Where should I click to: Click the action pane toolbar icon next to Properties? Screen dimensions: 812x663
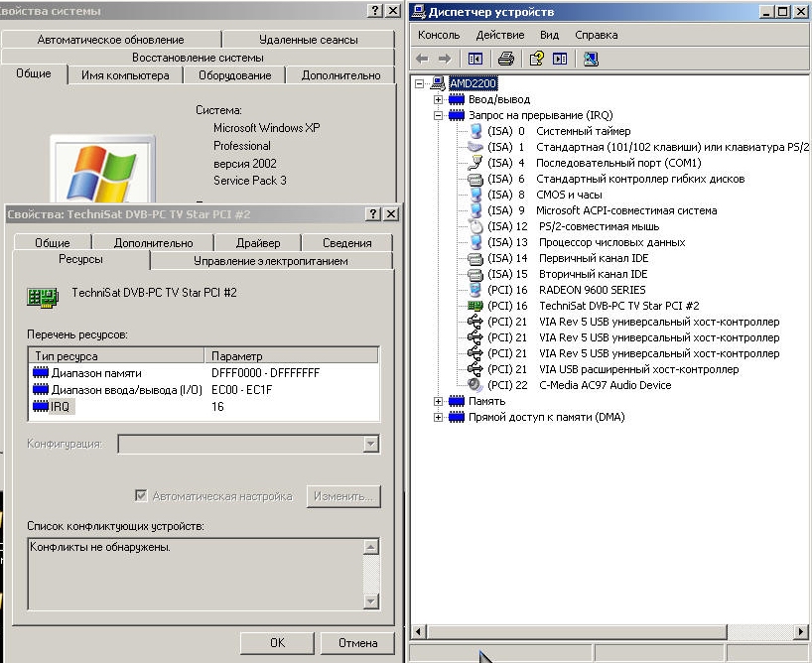pyautogui.click(x=560, y=59)
